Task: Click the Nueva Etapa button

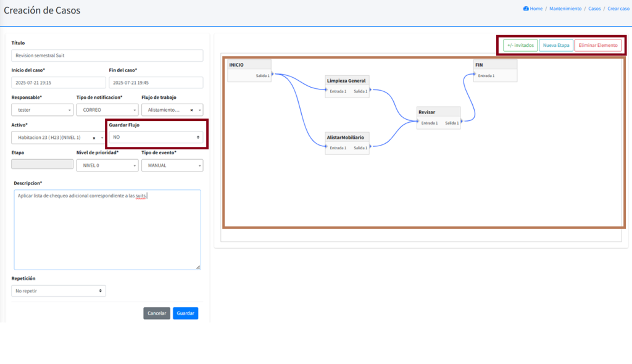Action: pyautogui.click(x=555, y=45)
